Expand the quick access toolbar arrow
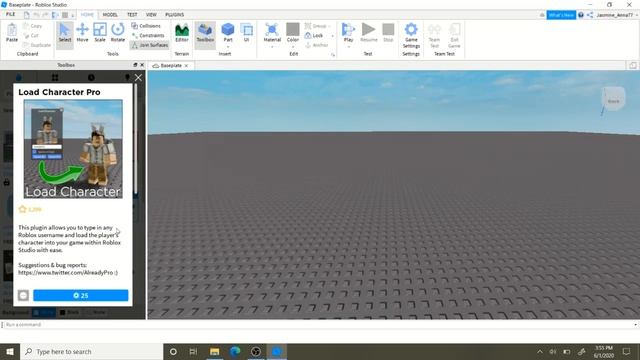Screen dimensions: 640x360 pos(73,16)
